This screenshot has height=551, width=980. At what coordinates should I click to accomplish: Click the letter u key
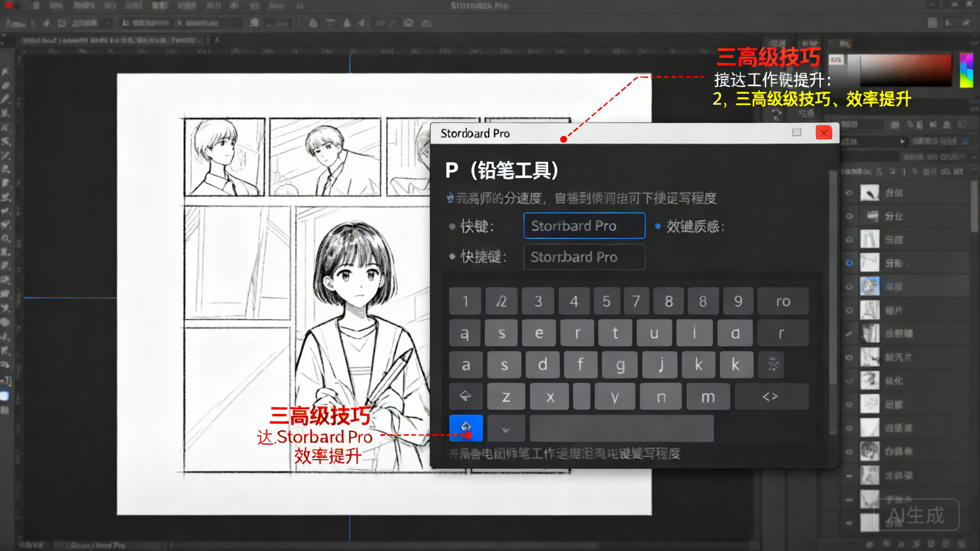tap(654, 333)
